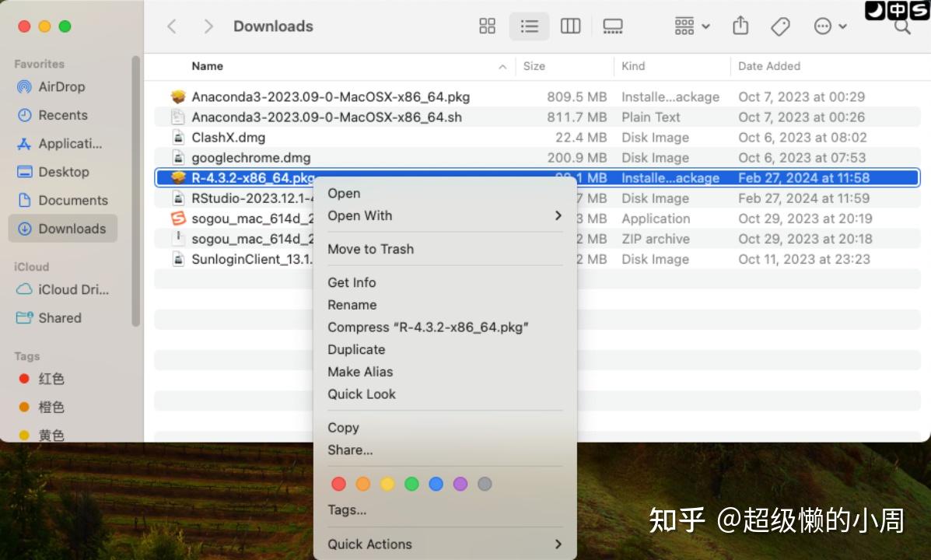This screenshot has width=931, height=560.
Task: Click Compress "R-4.3.2-x86_64.pkg"
Action: tap(428, 327)
